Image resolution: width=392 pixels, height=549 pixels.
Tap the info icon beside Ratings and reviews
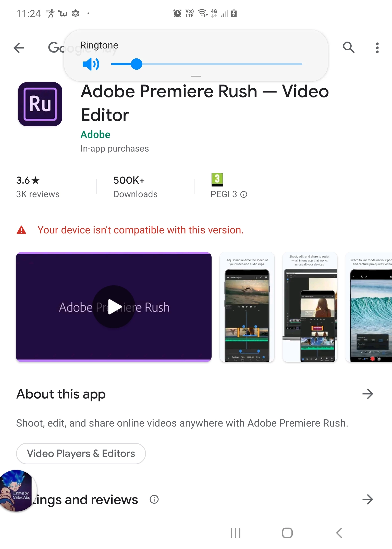154,499
